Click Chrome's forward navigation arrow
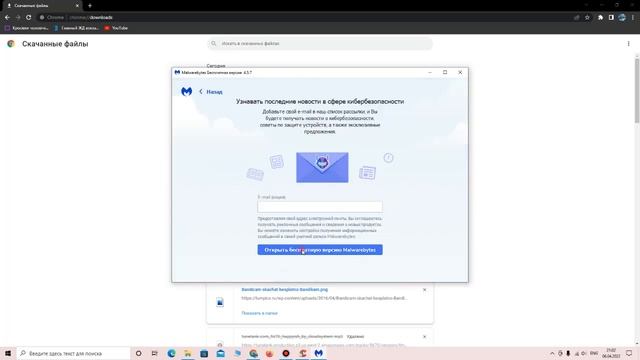 18,18
